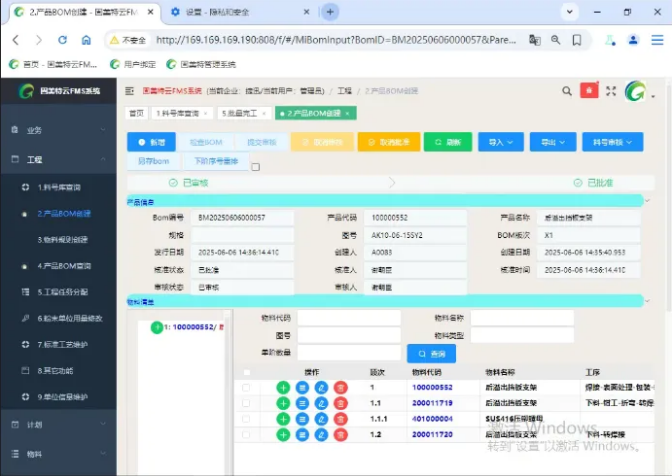Click red delete icon in row 200011719
This screenshot has height=476, width=672.
340,403
